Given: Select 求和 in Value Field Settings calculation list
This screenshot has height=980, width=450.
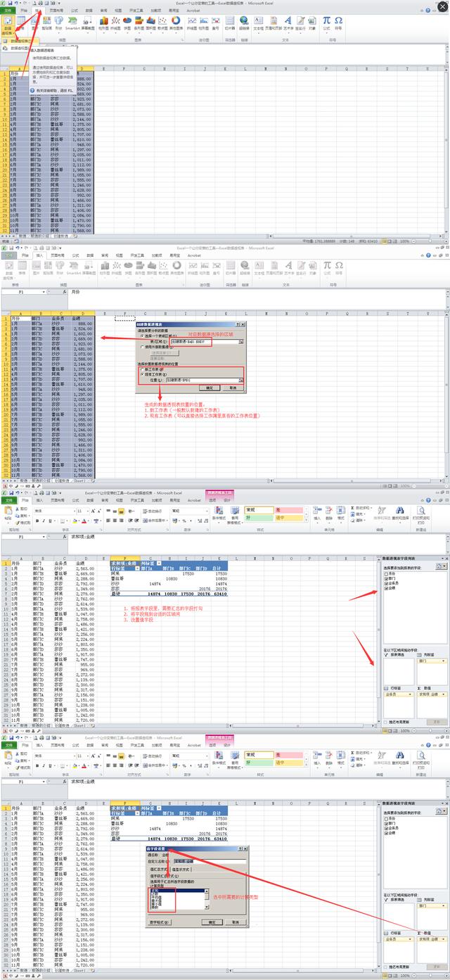Looking at the screenshot, I should [x=178, y=890].
